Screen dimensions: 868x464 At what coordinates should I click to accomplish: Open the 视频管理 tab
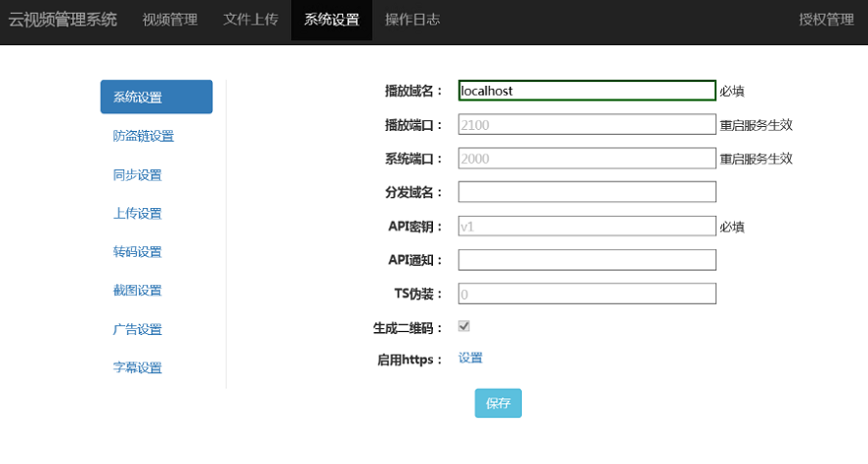coord(169,20)
